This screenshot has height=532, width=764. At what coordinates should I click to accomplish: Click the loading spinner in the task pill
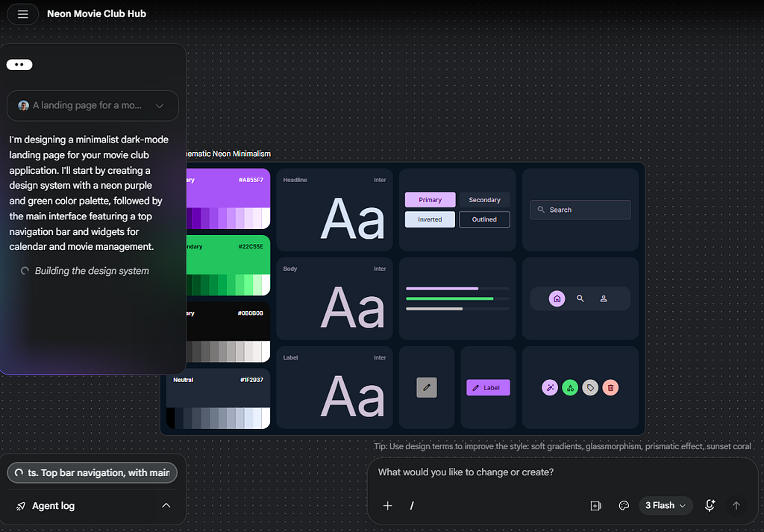(x=19, y=472)
